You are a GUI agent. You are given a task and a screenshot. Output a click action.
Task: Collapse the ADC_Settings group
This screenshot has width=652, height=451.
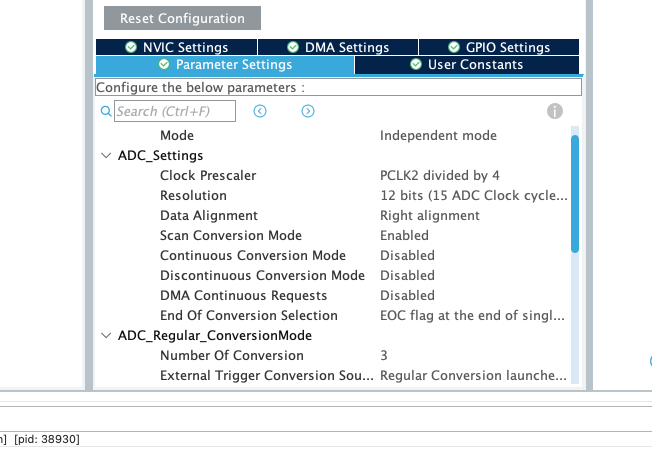click(107, 156)
